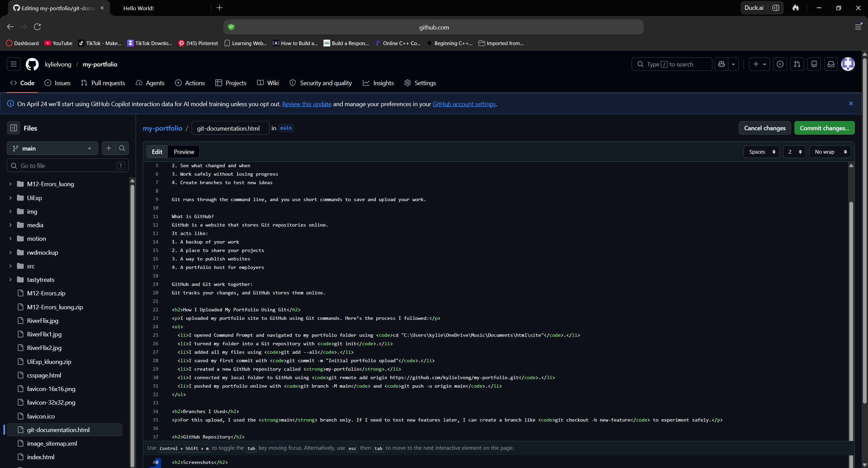Open the notifications inbox icon
This screenshot has width=868, height=468.
click(x=831, y=64)
